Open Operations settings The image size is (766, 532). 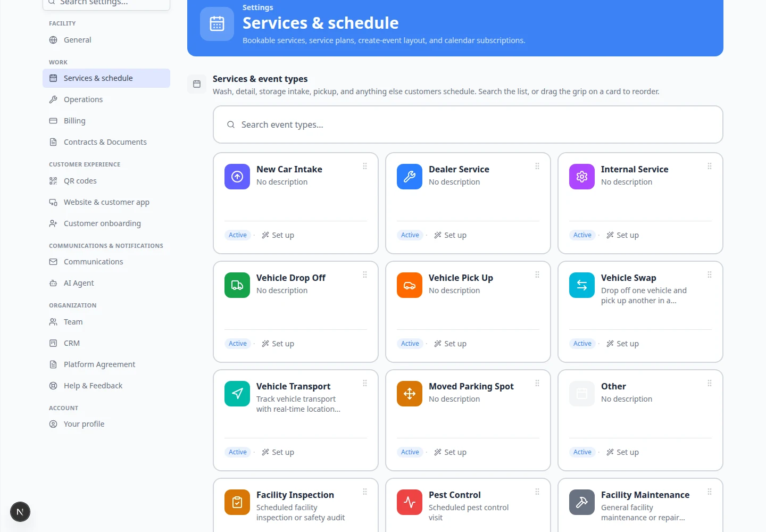click(106, 99)
